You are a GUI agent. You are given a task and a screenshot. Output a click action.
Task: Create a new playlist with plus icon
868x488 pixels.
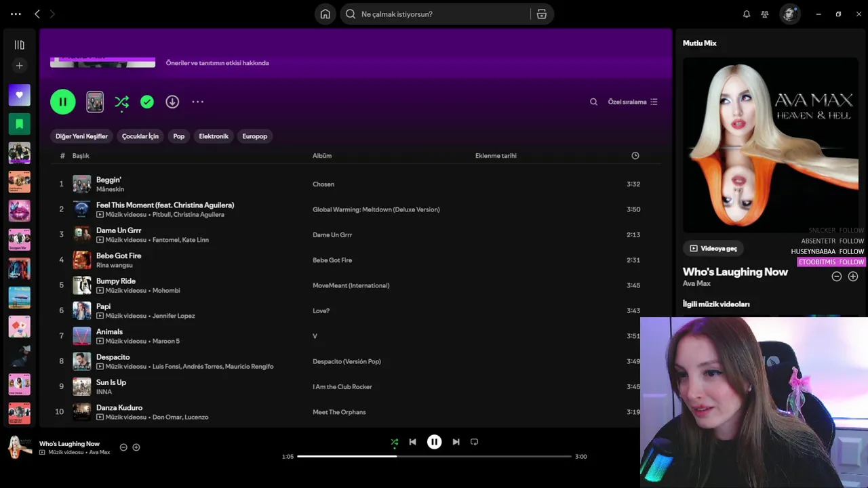click(x=19, y=66)
